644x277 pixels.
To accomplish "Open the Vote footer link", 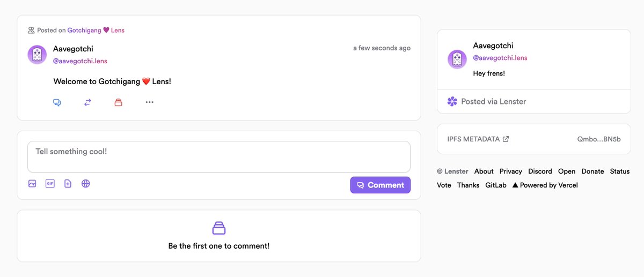I will coord(444,185).
